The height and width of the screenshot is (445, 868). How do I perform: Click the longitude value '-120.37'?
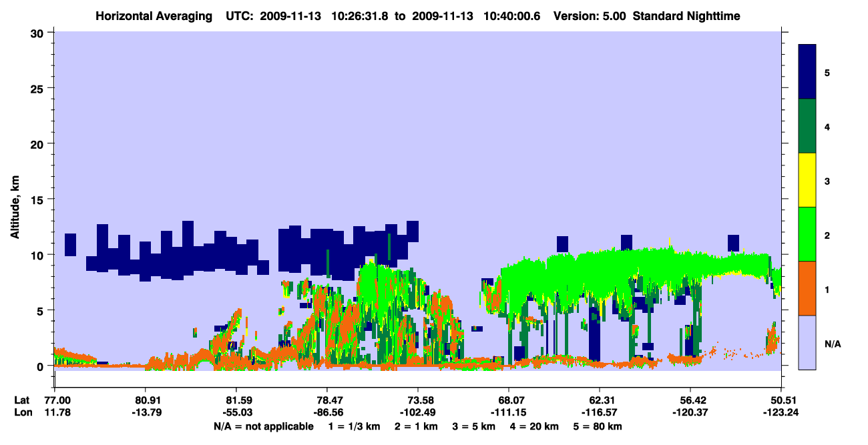690,412
